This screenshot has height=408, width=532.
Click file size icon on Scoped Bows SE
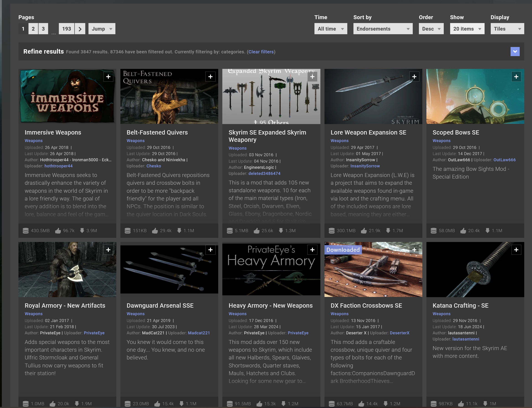coord(434,231)
